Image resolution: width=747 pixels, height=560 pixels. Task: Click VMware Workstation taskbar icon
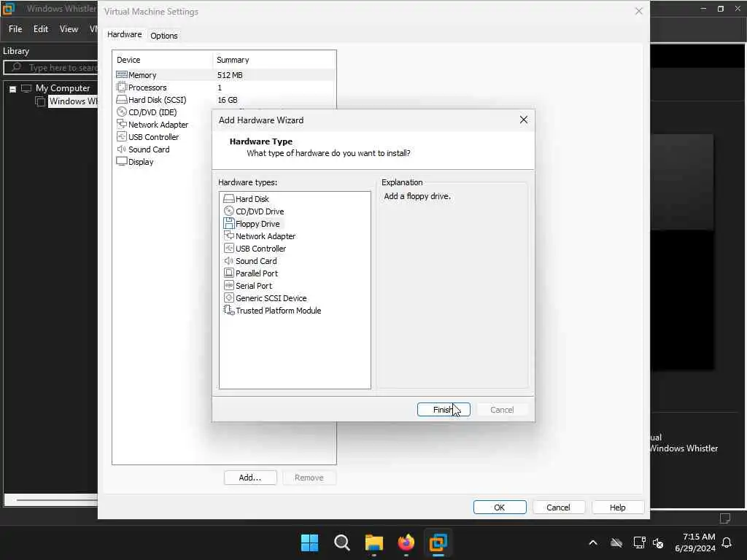tap(438, 542)
